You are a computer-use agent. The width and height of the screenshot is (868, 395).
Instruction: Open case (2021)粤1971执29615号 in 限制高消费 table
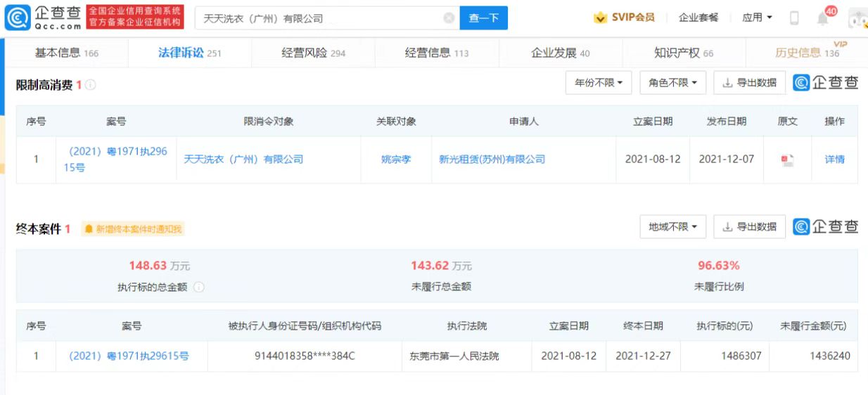click(x=117, y=160)
